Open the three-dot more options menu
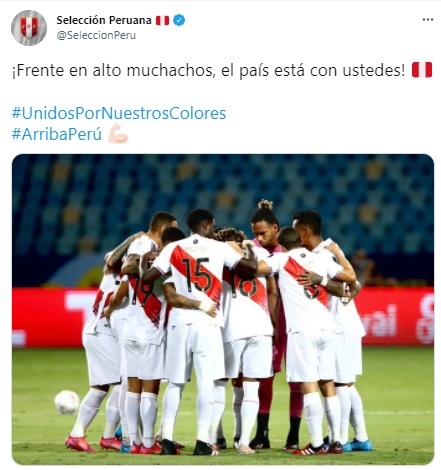The height and width of the screenshot is (470, 441). 428,20
